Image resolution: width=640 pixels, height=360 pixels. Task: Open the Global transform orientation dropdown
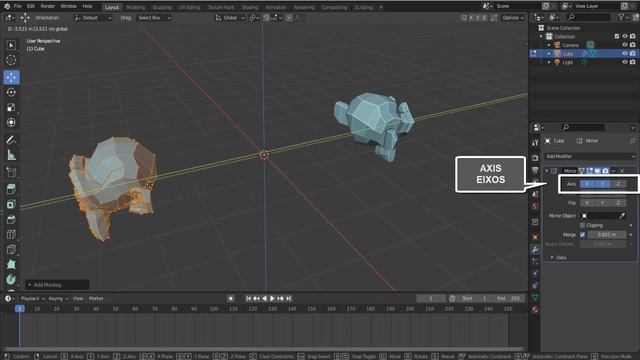tap(230, 18)
